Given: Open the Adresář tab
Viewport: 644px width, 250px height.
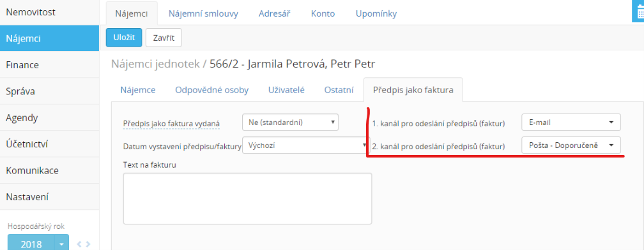Looking at the screenshot, I should point(274,13).
